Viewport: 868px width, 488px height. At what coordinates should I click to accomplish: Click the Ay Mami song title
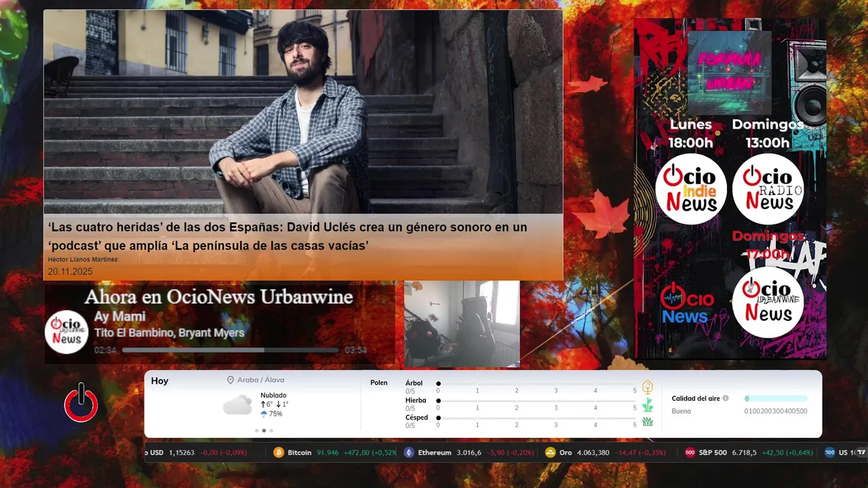point(119,317)
